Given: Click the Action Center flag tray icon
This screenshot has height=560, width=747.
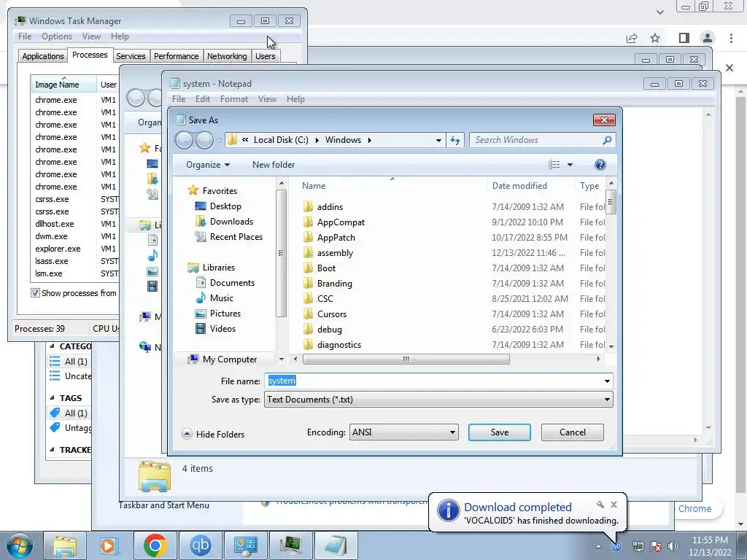Looking at the screenshot, I should pyautogui.click(x=656, y=546).
